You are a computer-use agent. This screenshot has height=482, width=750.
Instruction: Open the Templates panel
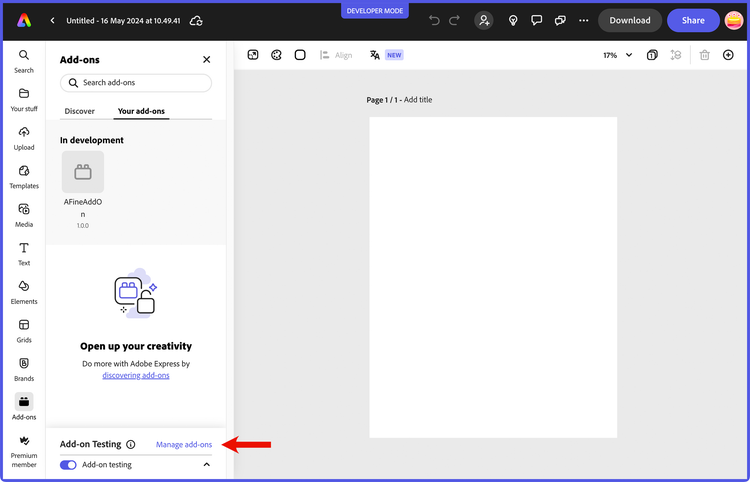(24, 177)
